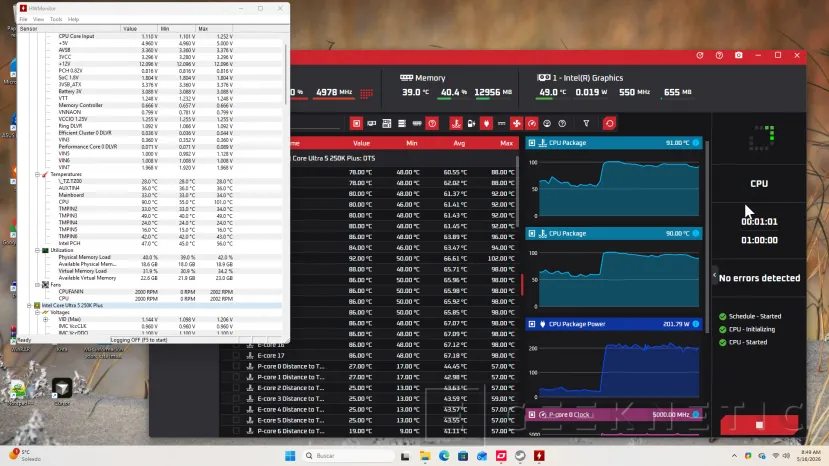Tick the checkbox for P-core 1 Distance to T...
The image size is (829, 466).
[236, 377]
